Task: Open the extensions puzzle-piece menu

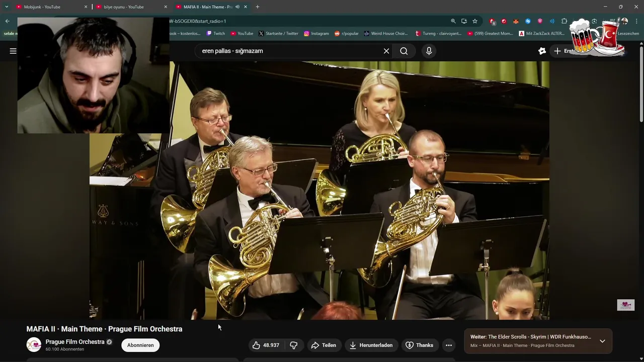Action: [x=564, y=21]
